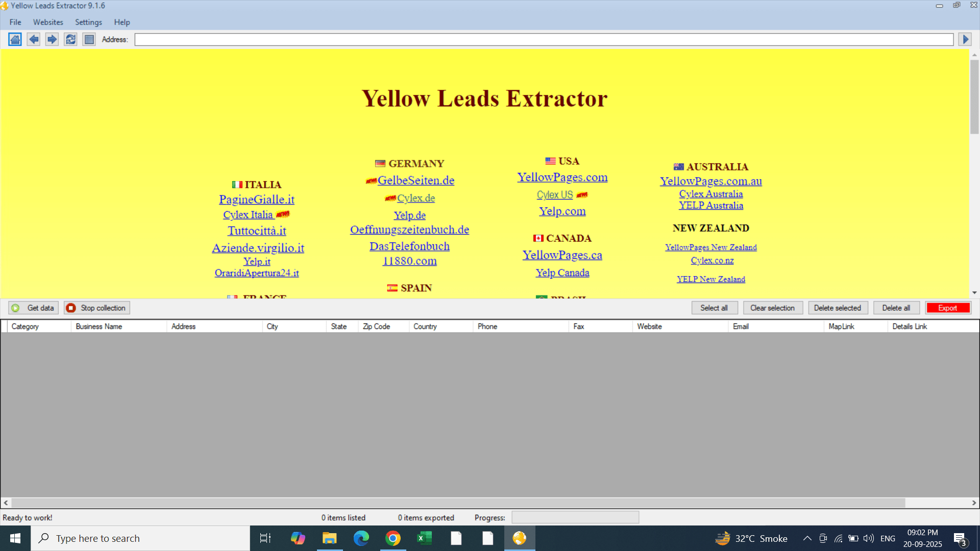Open the PagineGialle.it link under Italia
This screenshot has height=551, width=980.
point(256,199)
